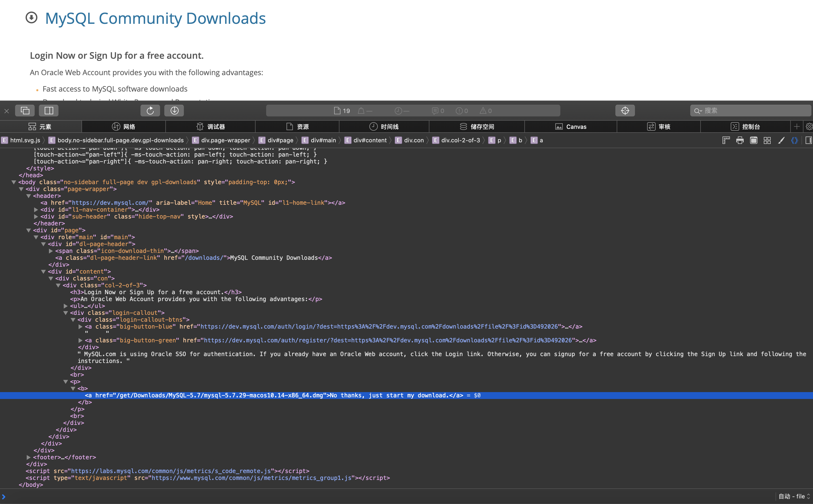The height and width of the screenshot is (504, 813).
Task: Collapse the div page-wrapper node
Action: pos(21,189)
